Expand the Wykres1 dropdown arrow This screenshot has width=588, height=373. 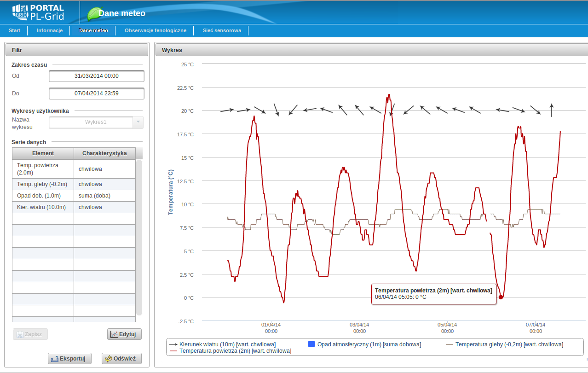click(x=138, y=122)
